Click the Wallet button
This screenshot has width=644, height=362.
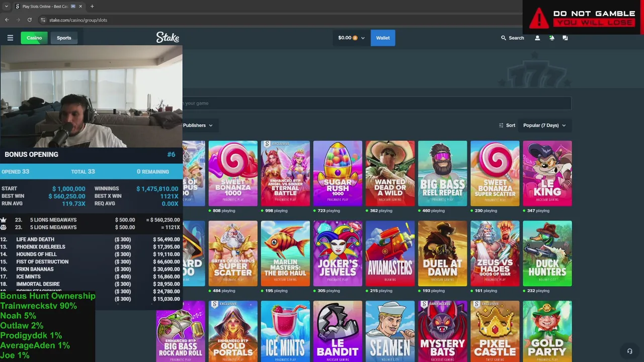pyautogui.click(x=383, y=38)
